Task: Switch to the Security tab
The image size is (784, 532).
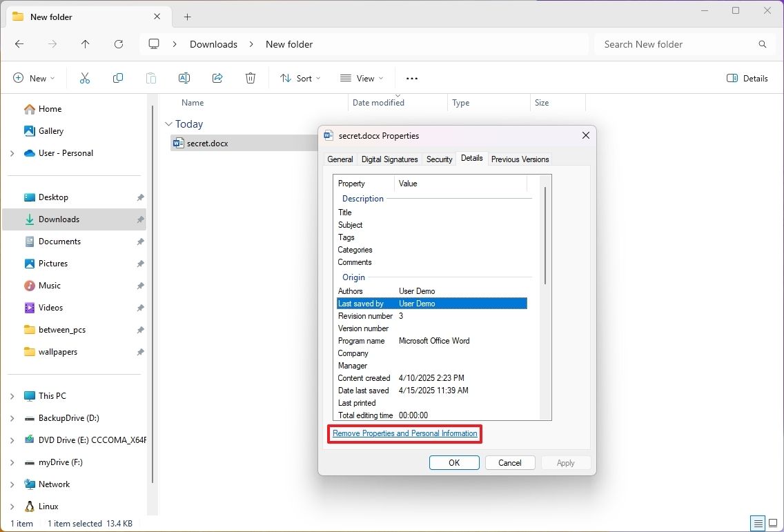Action: (x=439, y=159)
